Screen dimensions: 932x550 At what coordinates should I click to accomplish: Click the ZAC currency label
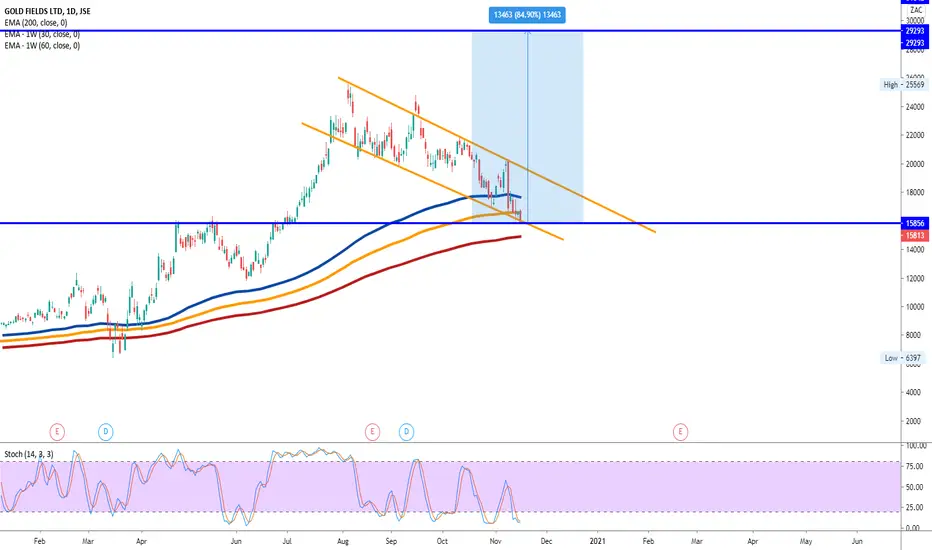click(x=916, y=10)
